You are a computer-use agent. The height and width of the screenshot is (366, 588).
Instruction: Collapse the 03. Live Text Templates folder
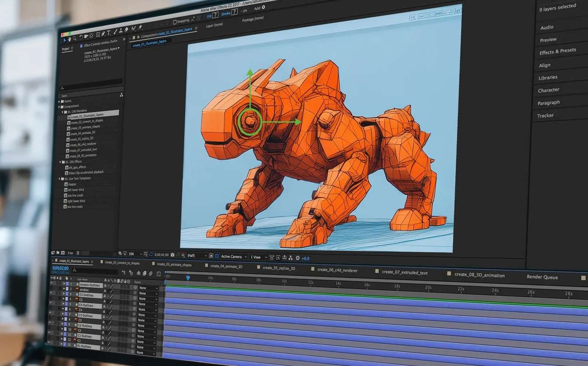(59, 179)
